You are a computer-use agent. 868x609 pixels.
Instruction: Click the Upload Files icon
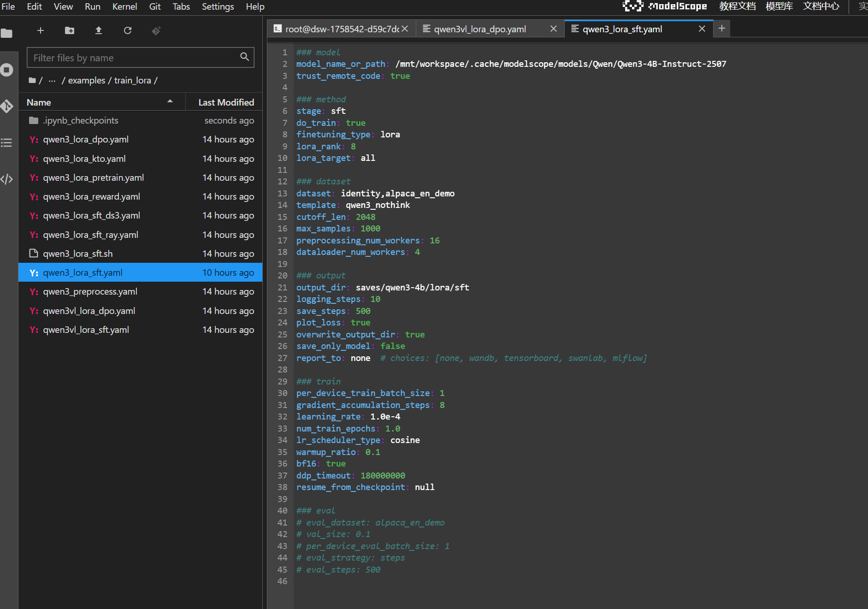(x=99, y=30)
